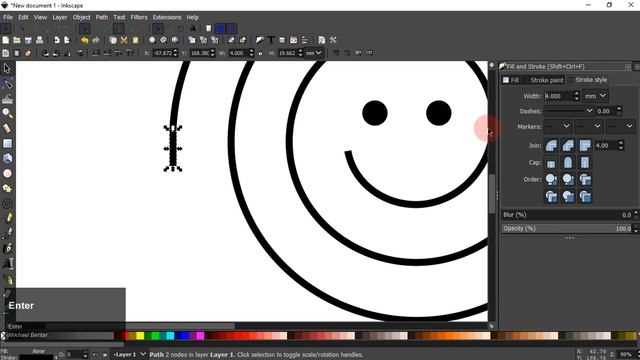Set butt cap style
This screenshot has height=360, width=640.
pyautogui.click(x=551, y=163)
